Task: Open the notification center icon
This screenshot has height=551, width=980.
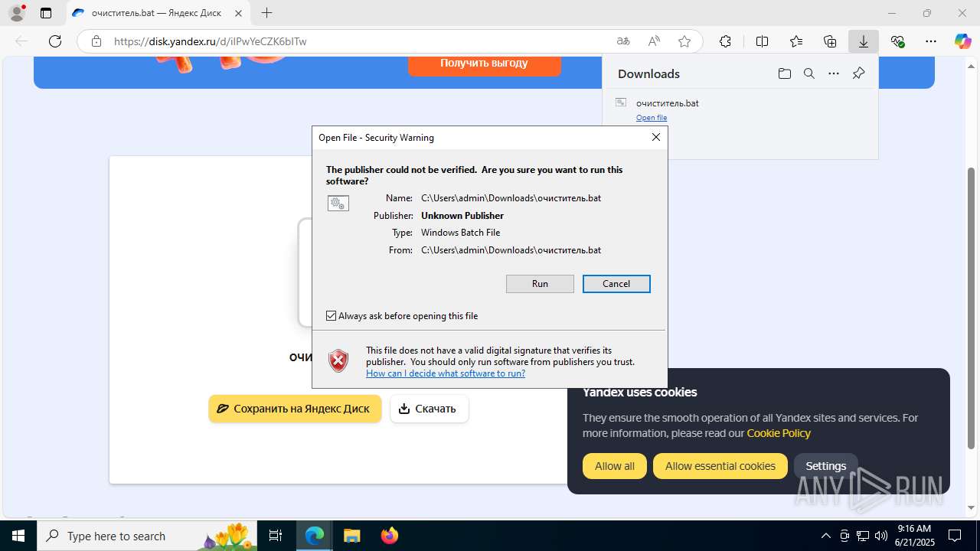Action: (955, 536)
